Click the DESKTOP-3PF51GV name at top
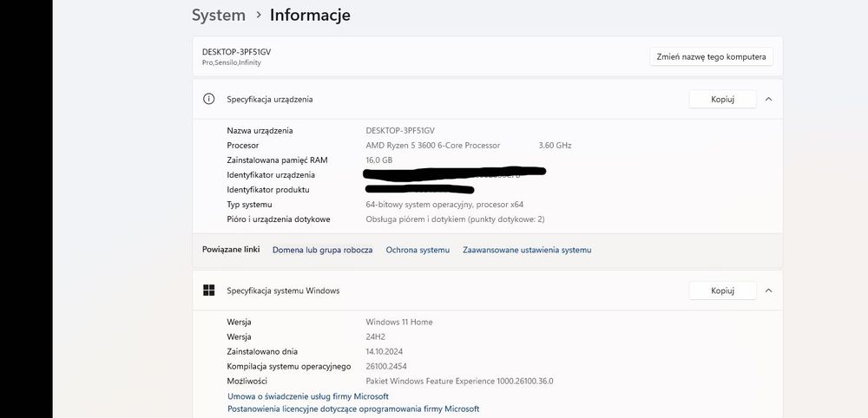 (x=236, y=51)
